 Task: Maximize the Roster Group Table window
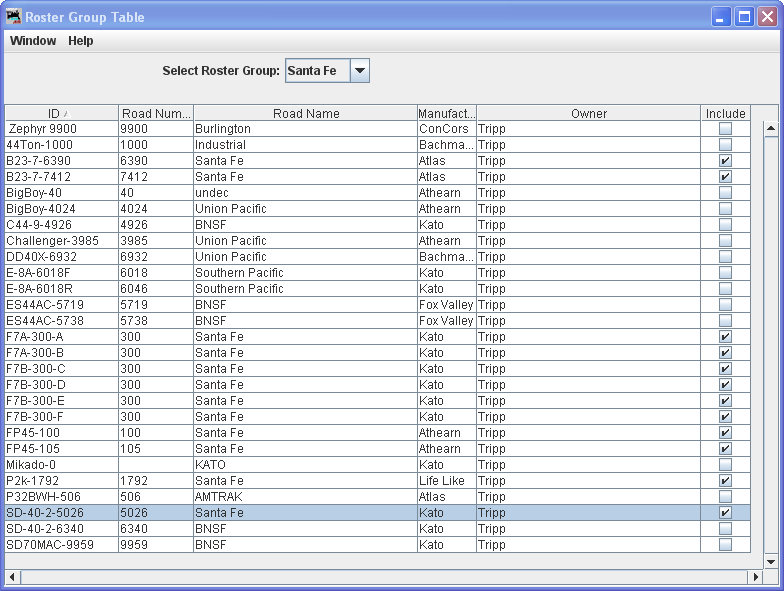[x=744, y=17]
